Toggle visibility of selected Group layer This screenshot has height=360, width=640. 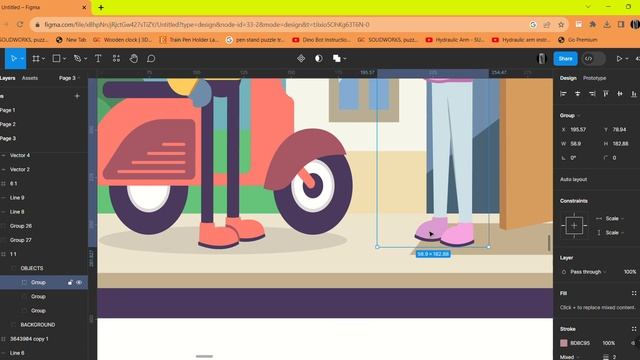coord(79,282)
